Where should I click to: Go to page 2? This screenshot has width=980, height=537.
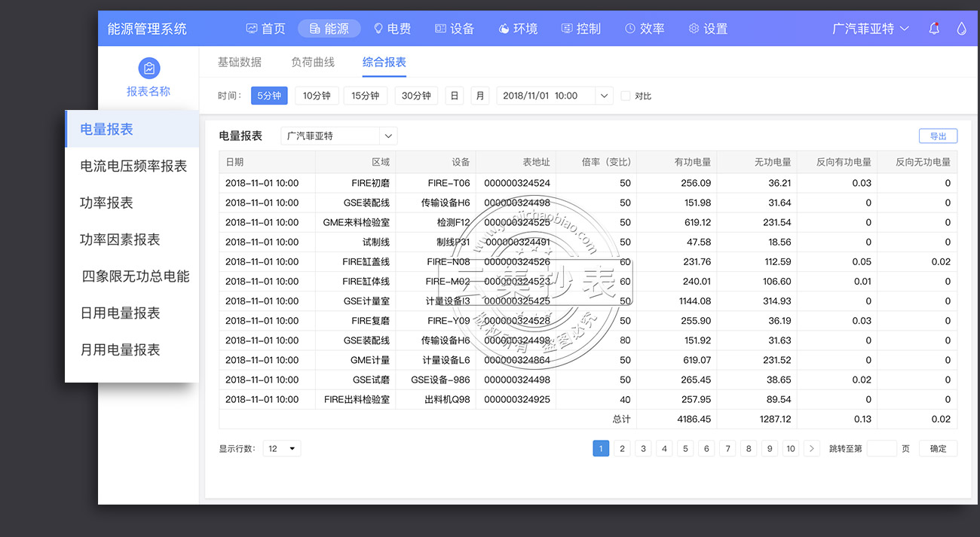click(622, 448)
